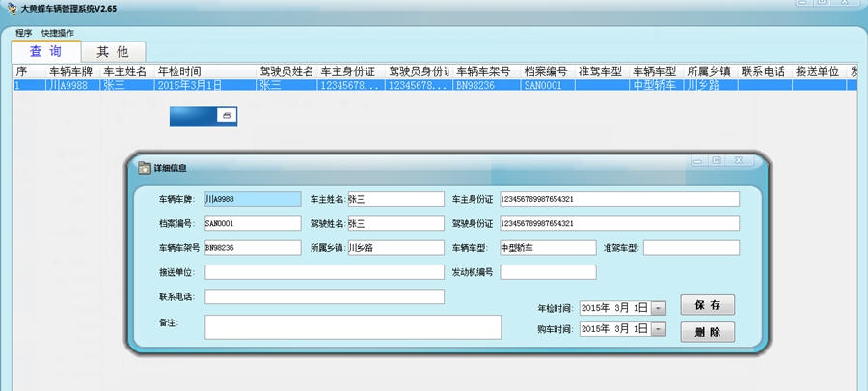Sort by 联系电话 column header

coord(764,71)
